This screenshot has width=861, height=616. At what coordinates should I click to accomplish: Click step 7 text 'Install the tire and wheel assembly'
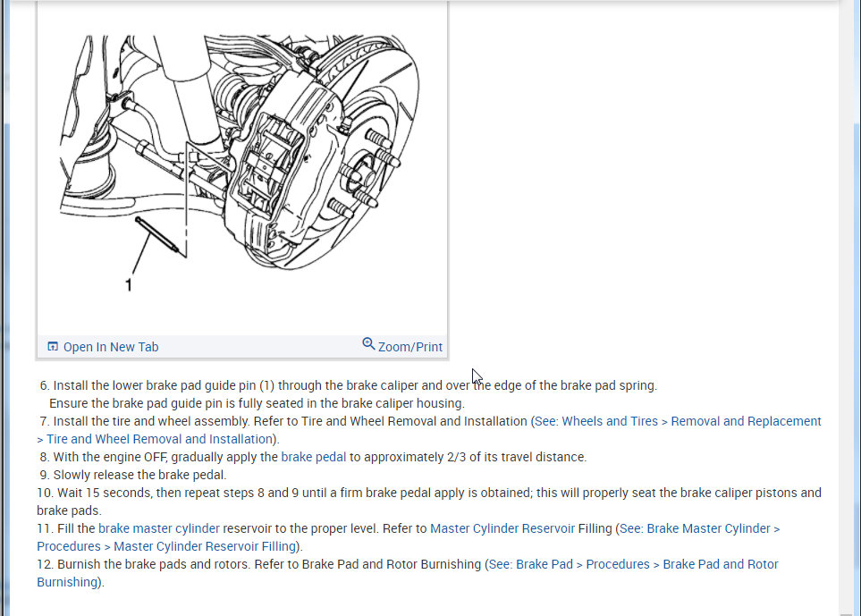pos(151,421)
